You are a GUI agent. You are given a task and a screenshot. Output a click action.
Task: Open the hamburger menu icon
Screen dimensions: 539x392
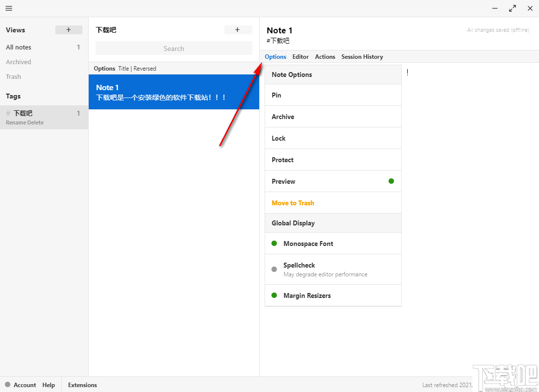tap(9, 8)
